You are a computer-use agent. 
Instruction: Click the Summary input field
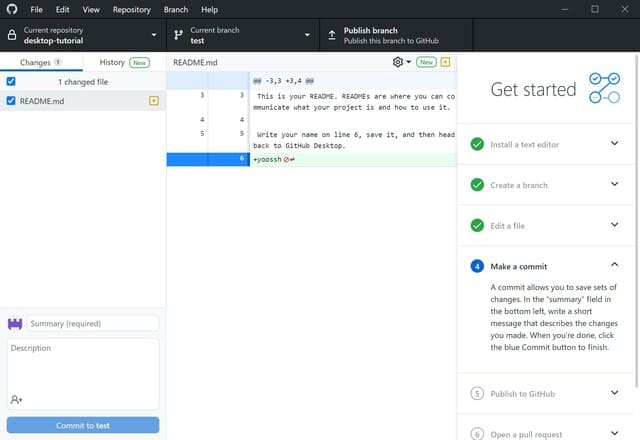(92, 324)
